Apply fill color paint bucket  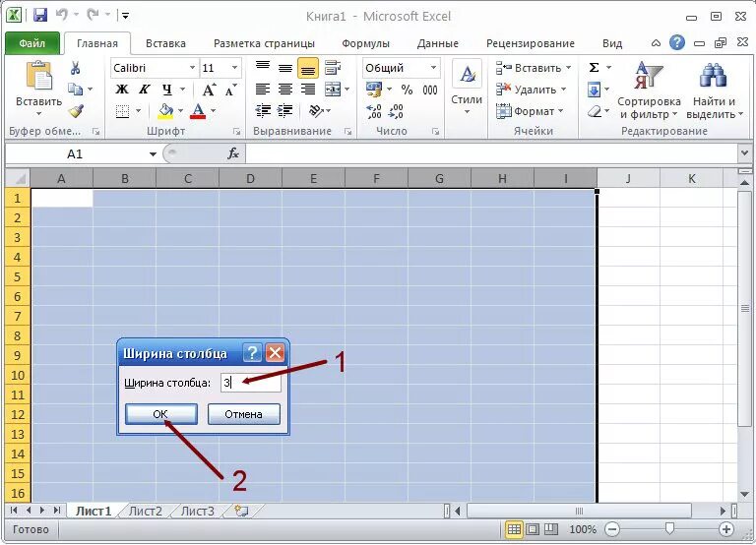pyautogui.click(x=165, y=111)
